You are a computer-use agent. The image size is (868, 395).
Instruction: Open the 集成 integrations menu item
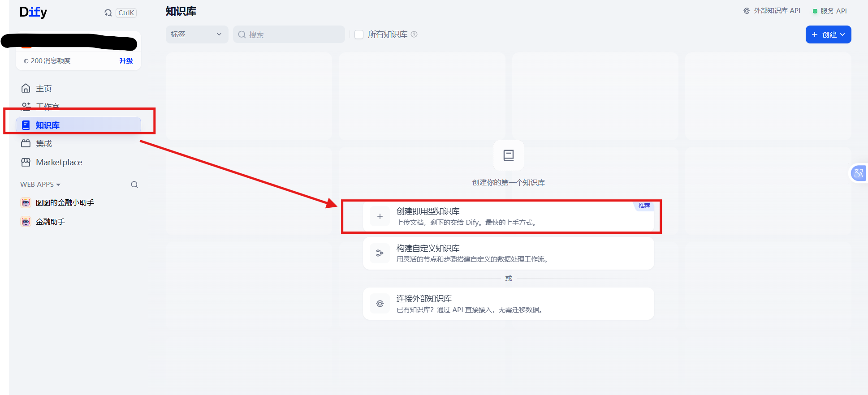tap(78, 143)
